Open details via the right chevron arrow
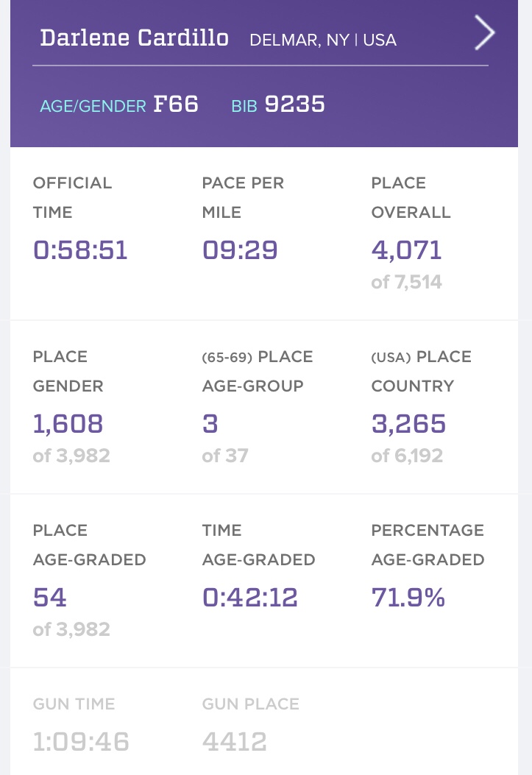532x775 pixels. tap(483, 33)
